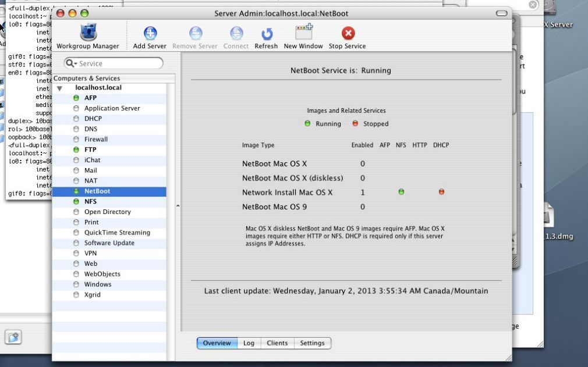588x367 pixels.
Task: Switch to the Overview tab
Action: 217,343
